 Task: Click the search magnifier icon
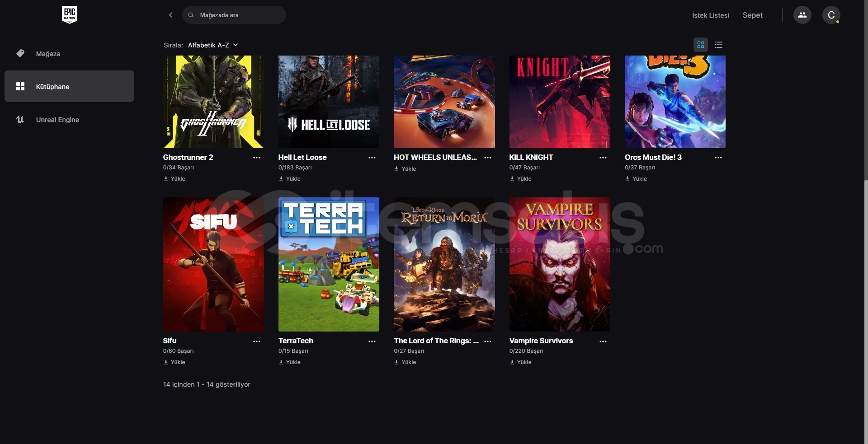coord(191,15)
